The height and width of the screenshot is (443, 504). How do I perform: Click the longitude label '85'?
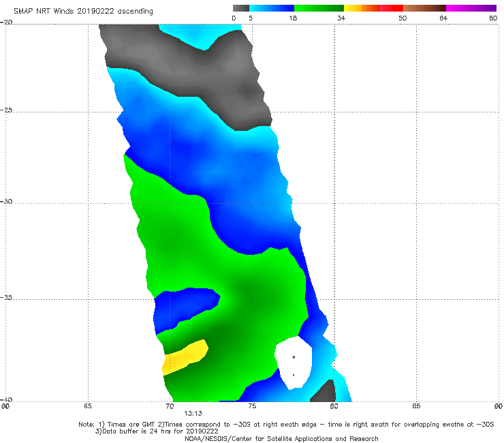pyautogui.click(x=416, y=406)
